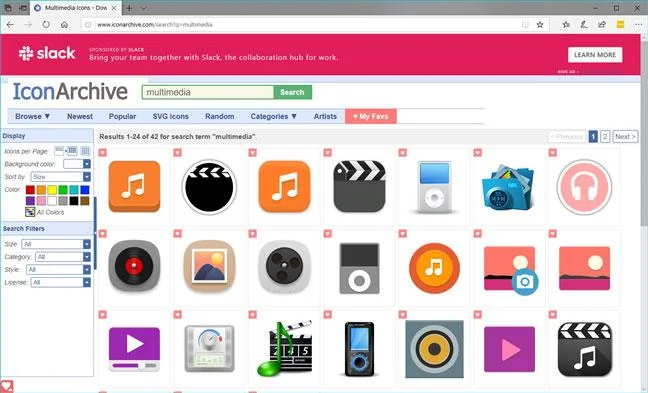Image resolution: width=648 pixels, height=393 pixels.
Task: Toggle heart on the pink headphones icon
Action: (x=553, y=153)
